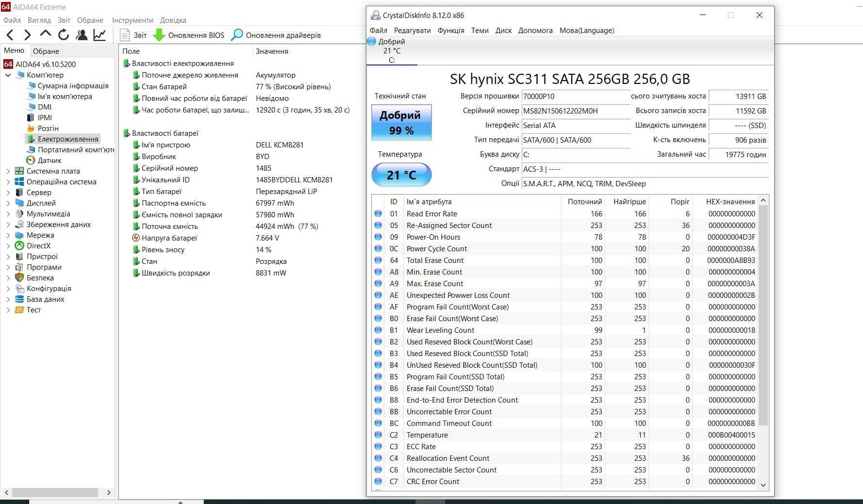Switch to the Меню tab

click(x=14, y=50)
